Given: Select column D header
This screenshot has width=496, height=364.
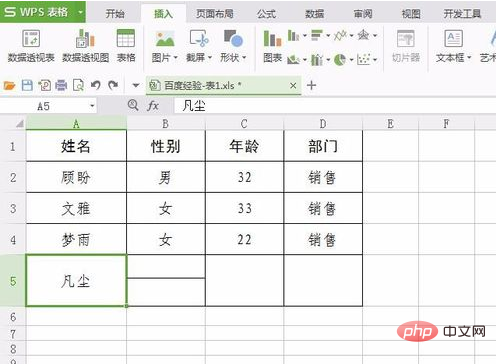Looking at the screenshot, I should pos(323,124).
